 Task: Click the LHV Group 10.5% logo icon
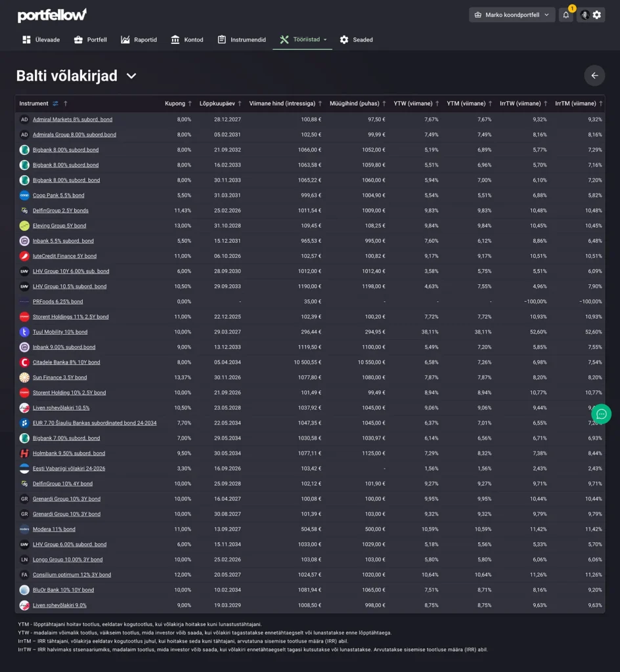point(24,286)
